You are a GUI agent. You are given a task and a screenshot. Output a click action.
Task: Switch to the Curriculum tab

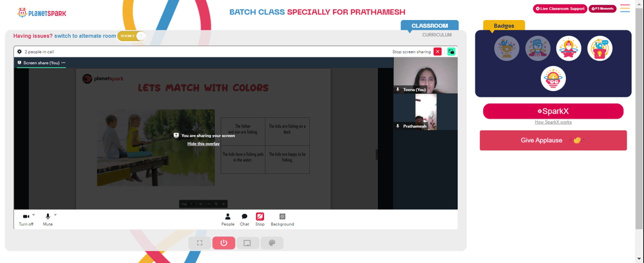[437, 35]
